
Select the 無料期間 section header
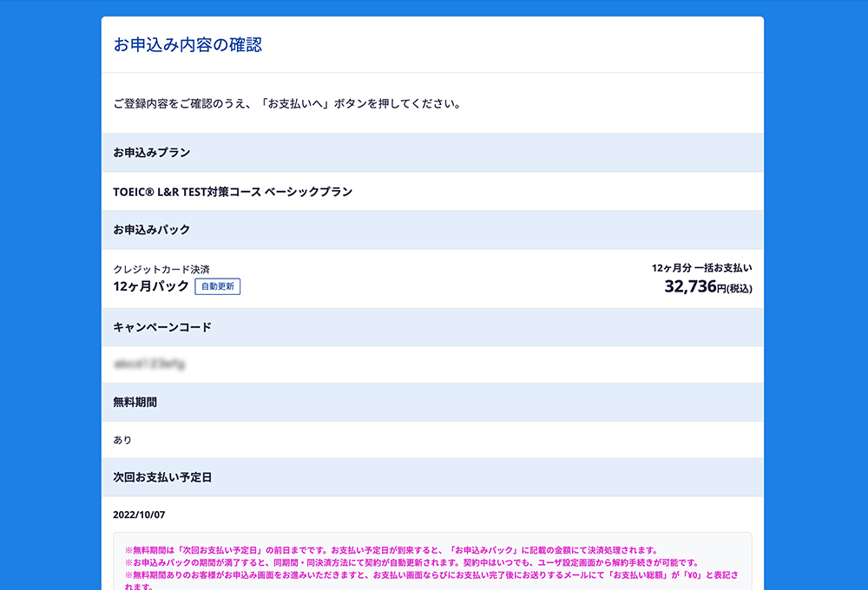[135, 403]
